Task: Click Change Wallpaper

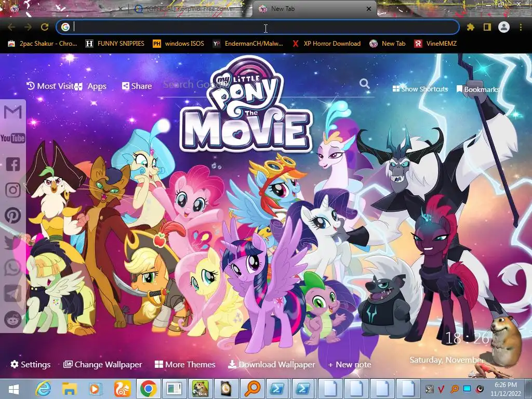Action: pyautogui.click(x=103, y=364)
